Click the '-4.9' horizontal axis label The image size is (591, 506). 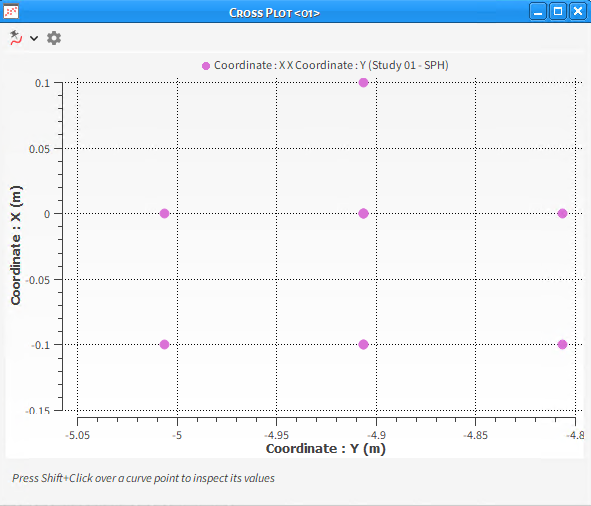(376, 435)
